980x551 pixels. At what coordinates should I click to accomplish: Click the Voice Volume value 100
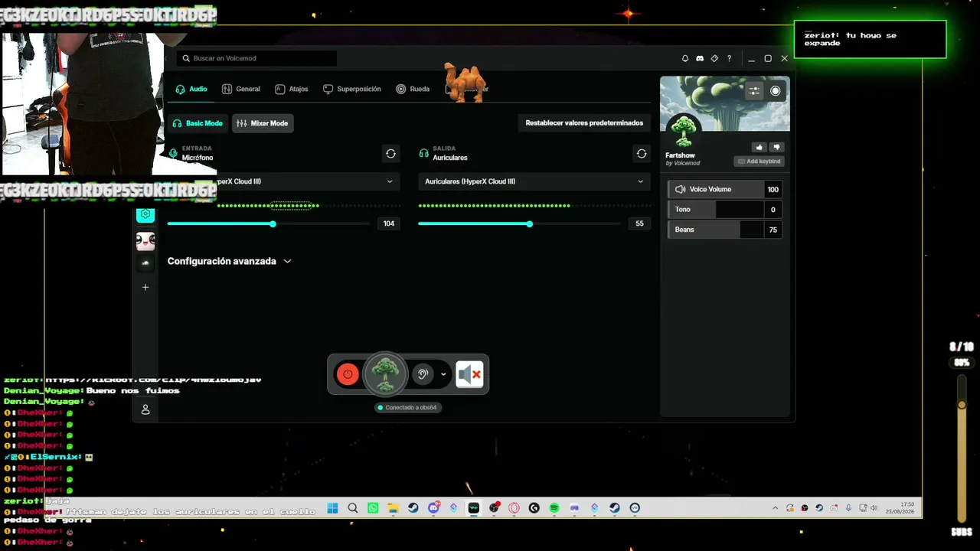773,189
